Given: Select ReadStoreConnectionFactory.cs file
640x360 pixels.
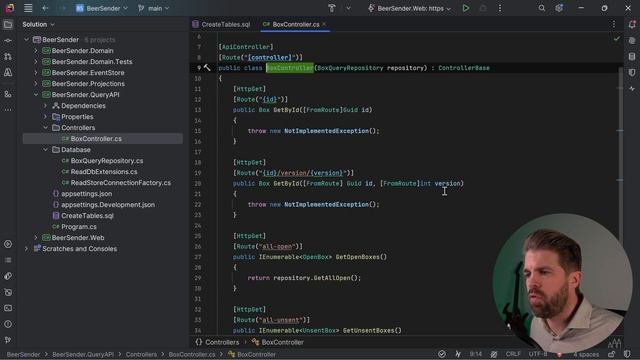Looking at the screenshot, I should click(103, 183).
